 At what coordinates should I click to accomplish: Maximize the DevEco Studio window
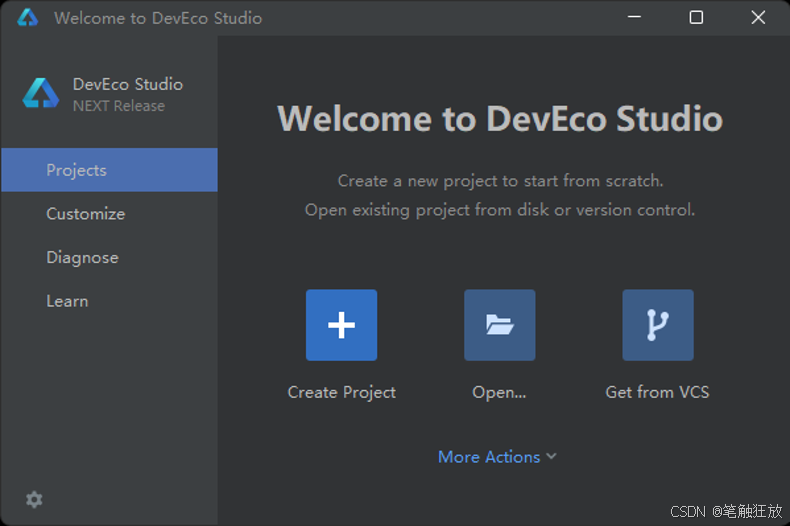click(x=696, y=18)
